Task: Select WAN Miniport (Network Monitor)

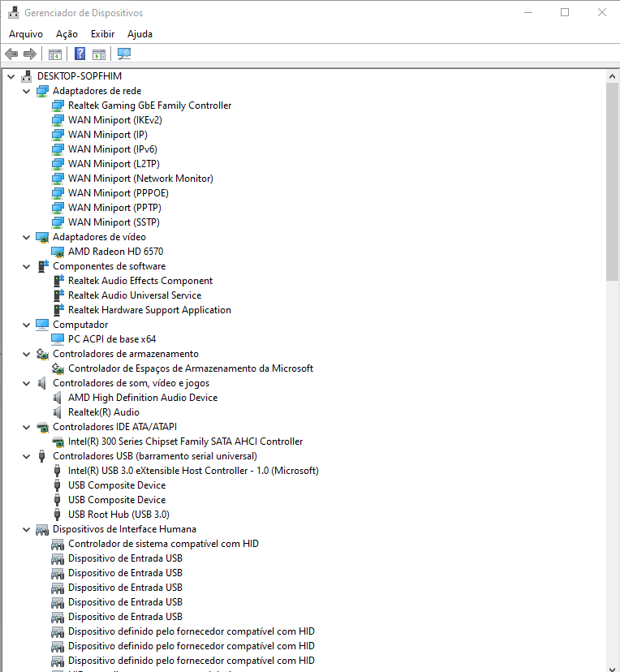Action: tap(140, 179)
